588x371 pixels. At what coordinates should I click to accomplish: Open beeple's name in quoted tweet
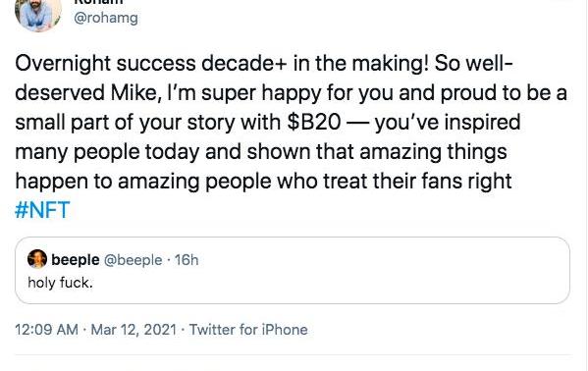76,259
